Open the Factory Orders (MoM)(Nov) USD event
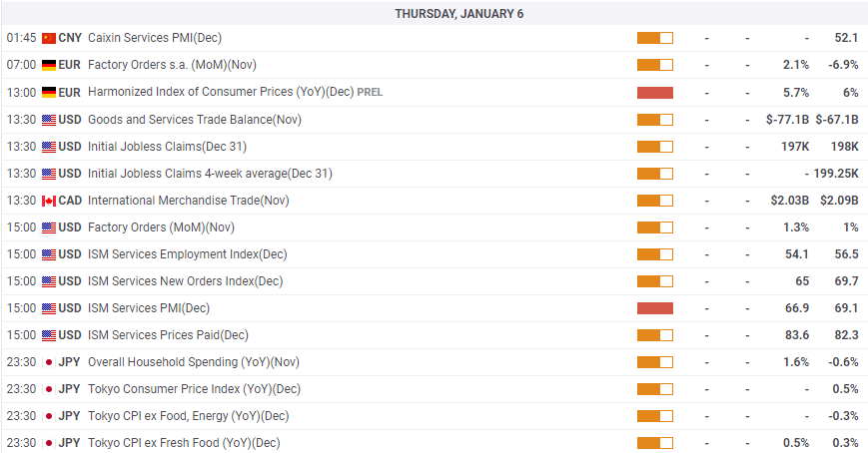Screen dimensions: 868x453 [x=161, y=227]
